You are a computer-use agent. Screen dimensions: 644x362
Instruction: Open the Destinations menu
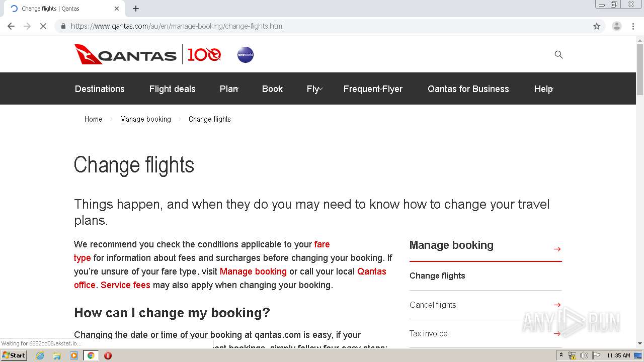[100, 89]
